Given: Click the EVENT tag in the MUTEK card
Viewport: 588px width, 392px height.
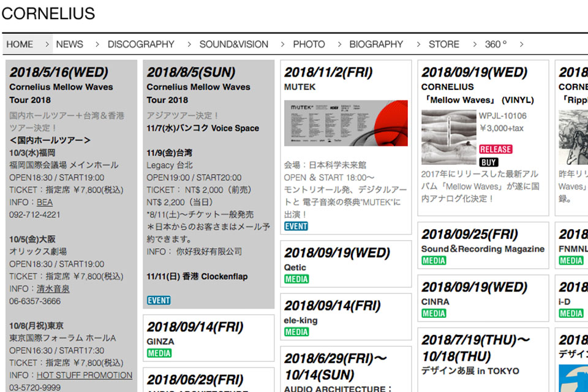Looking at the screenshot, I should coord(296,226).
